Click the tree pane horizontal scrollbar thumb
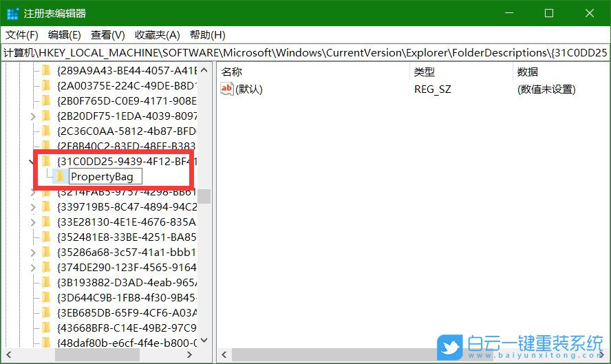This screenshot has height=364, width=611. point(98,354)
